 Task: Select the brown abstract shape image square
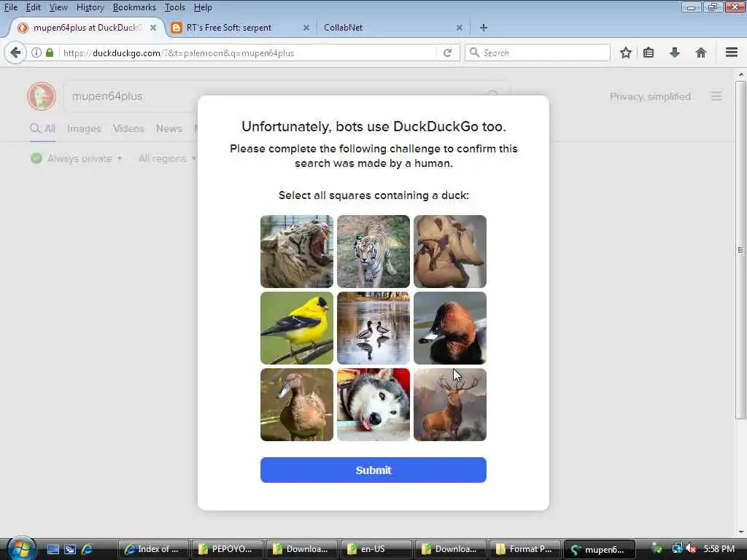click(x=449, y=252)
